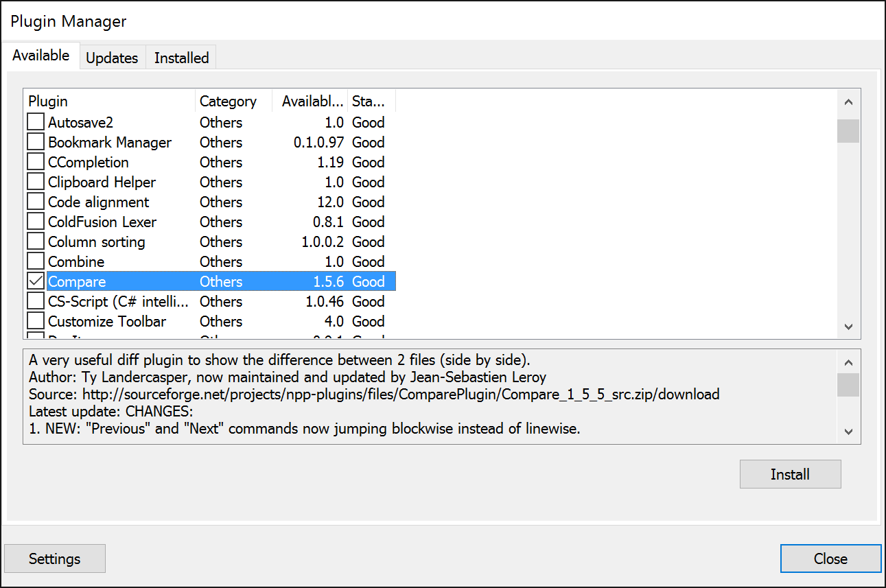The width and height of the screenshot is (886, 588).
Task: Select the ColdFusion Lexer plugin name
Action: tap(102, 222)
